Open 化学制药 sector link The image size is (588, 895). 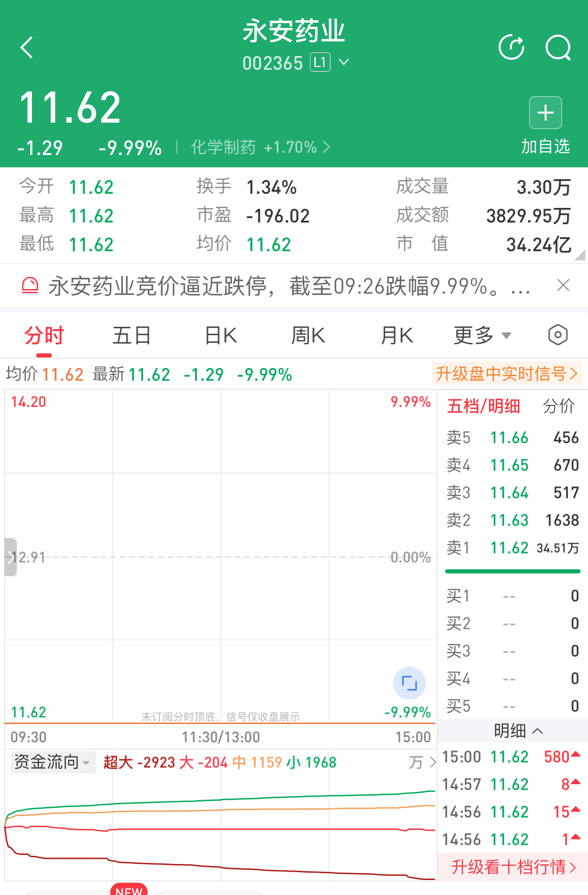(260, 147)
